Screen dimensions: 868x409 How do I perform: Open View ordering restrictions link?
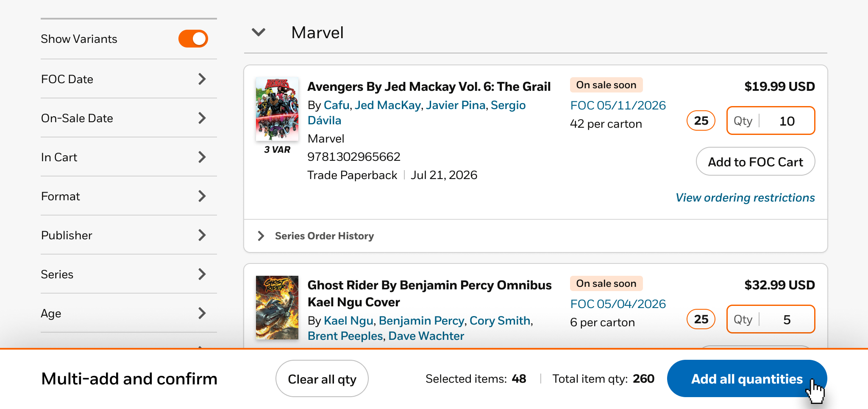745,198
